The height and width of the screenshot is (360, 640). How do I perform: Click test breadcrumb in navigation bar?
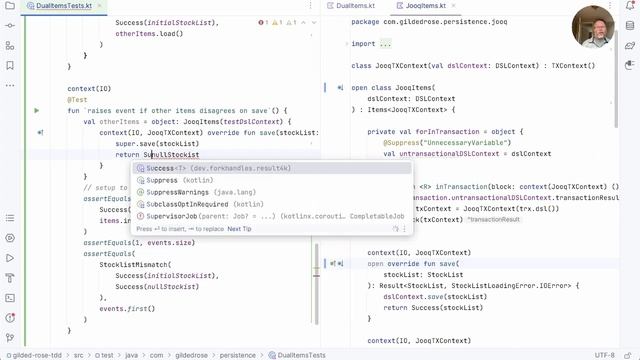pyautogui.click(x=104, y=355)
